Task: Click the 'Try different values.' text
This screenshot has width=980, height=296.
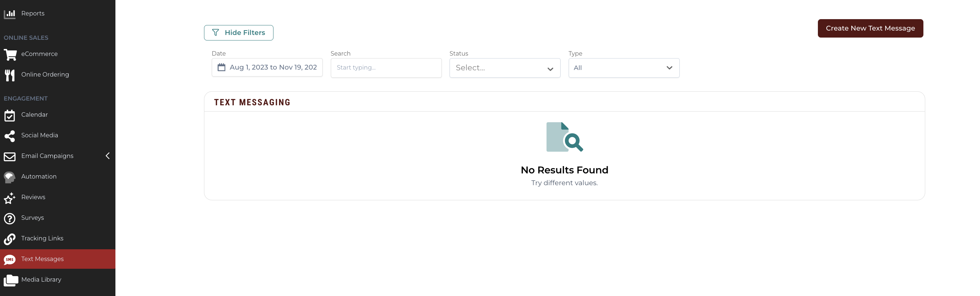Action: coord(565,183)
